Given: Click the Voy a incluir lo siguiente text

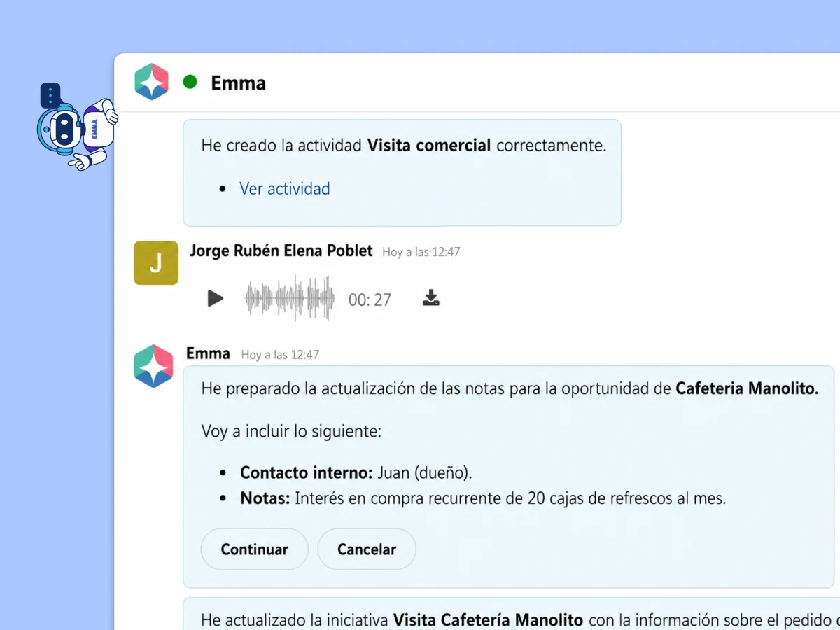Looking at the screenshot, I should pyautogui.click(x=291, y=431).
